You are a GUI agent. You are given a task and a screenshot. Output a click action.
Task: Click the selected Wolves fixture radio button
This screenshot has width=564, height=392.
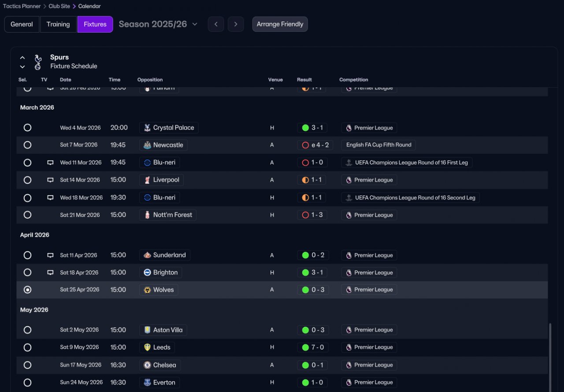click(x=27, y=290)
